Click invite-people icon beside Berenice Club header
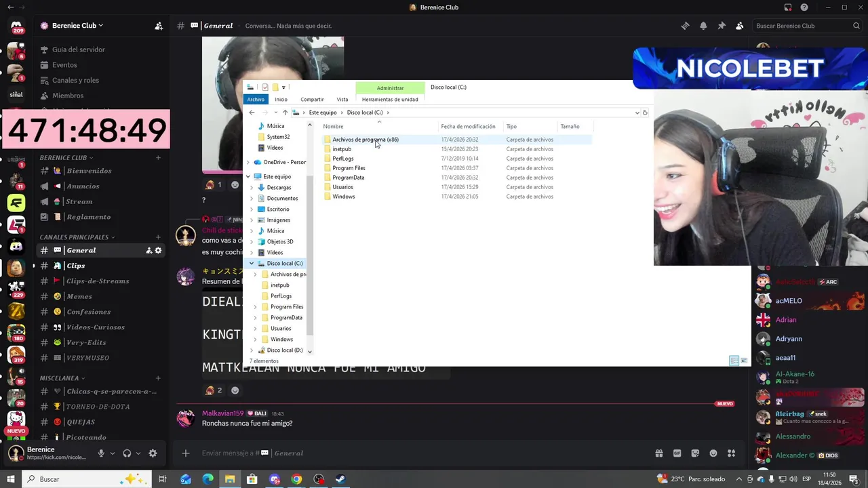868x488 pixels. [x=159, y=26]
